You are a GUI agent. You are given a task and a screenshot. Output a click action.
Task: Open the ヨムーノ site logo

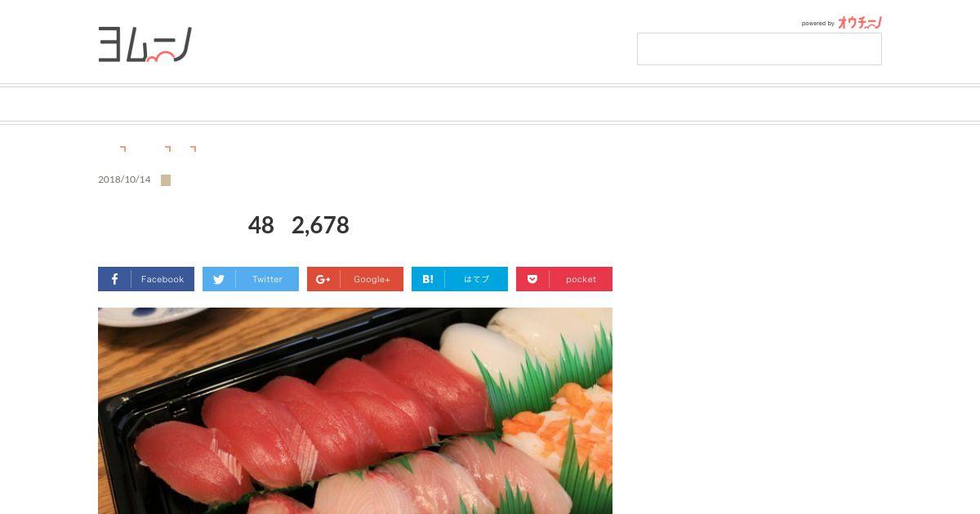coord(145,44)
